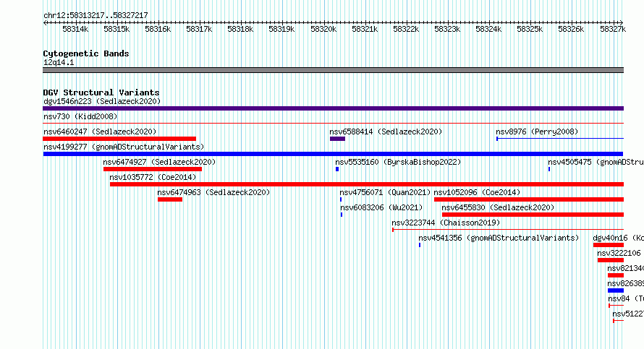
Task: Click the chr12:58313217..58327217 coordinate label
Action: coord(96,15)
